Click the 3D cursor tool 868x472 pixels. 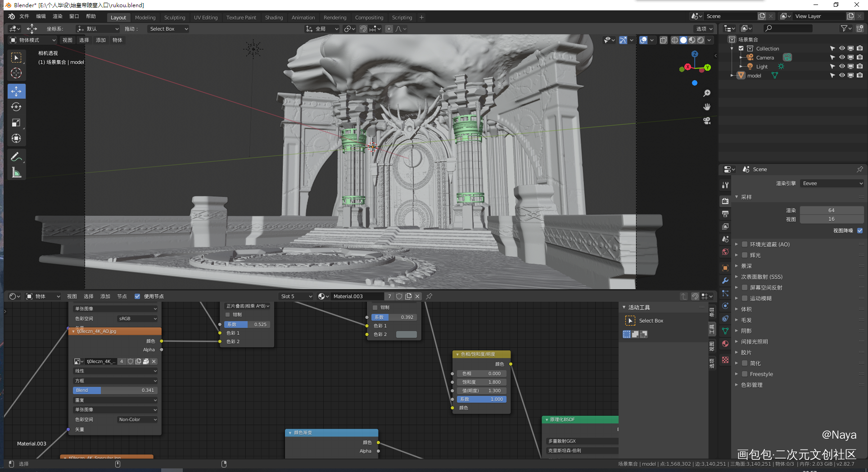[16, 73]
